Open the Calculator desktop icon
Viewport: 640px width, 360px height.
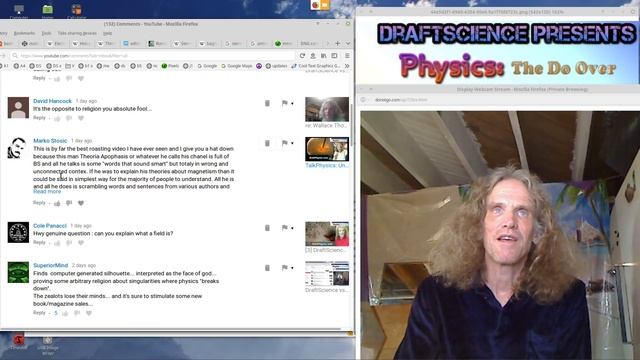(x=76, y=11)
